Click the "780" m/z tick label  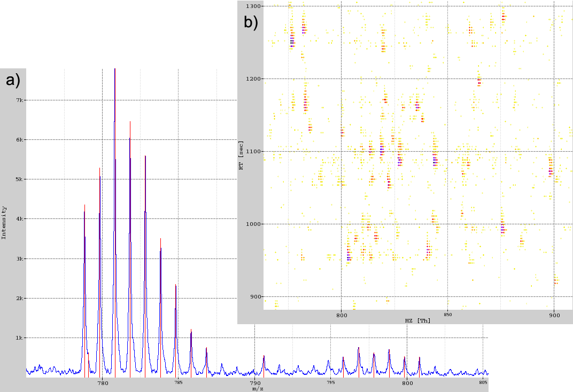[102, 383]
